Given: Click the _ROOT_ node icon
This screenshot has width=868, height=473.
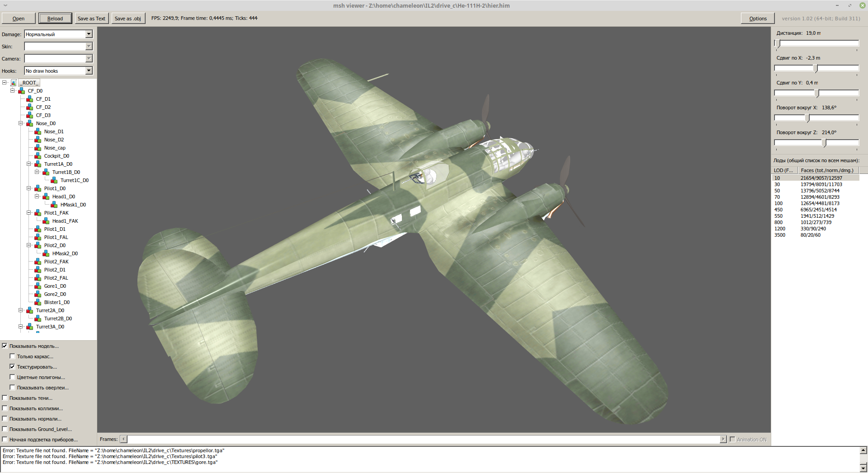Looking at the screenshot, I should coord(14,83).
